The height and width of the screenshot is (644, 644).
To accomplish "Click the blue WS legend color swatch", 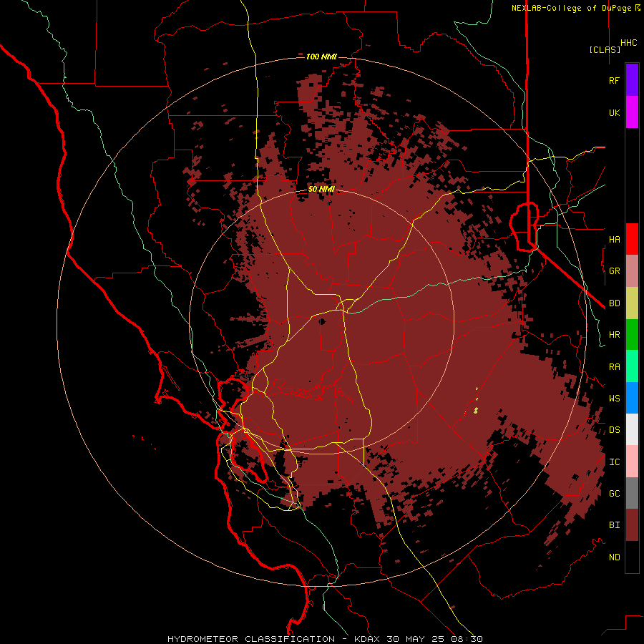I will pyautogui.click(x=632, y=398).
